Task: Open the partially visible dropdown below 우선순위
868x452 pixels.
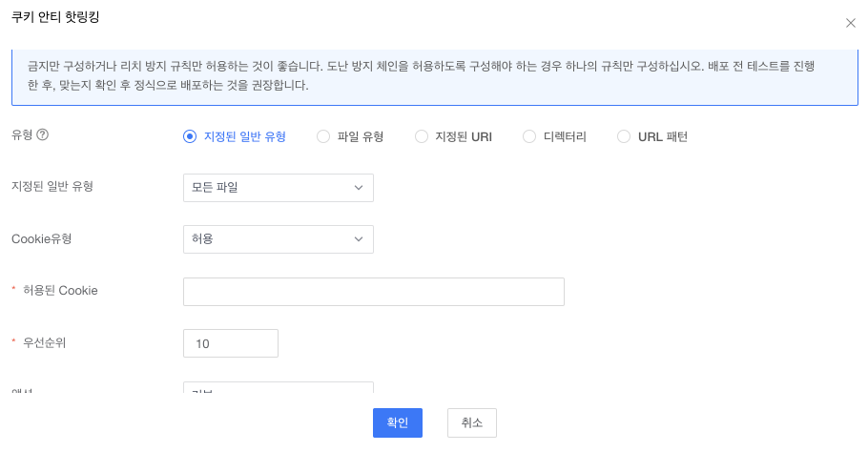Action: click(278, 388)
